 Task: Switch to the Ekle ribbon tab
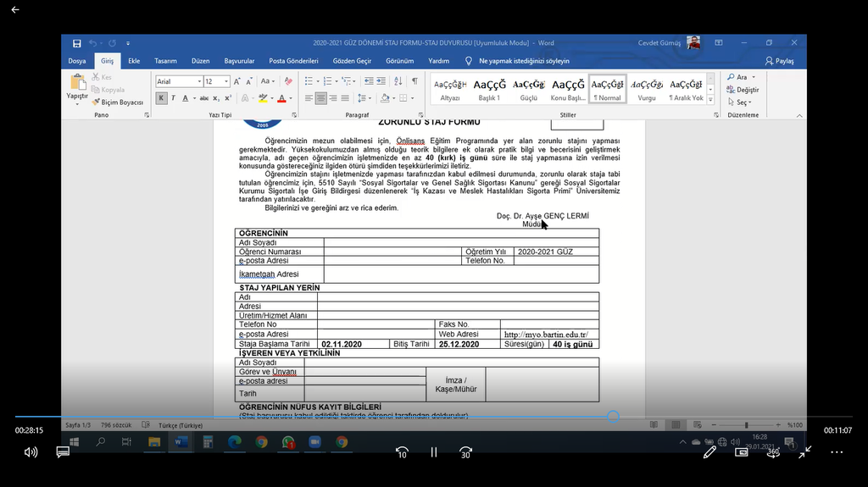134,61
